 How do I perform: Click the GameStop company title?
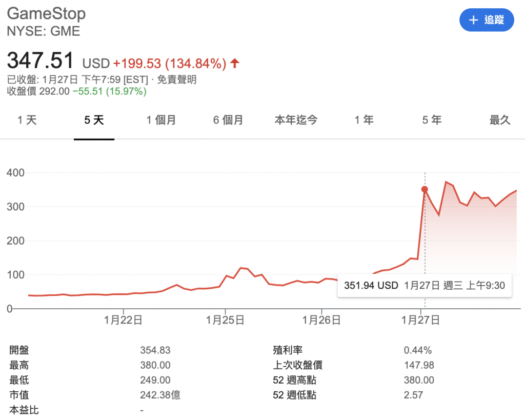[x=46, y=14]
